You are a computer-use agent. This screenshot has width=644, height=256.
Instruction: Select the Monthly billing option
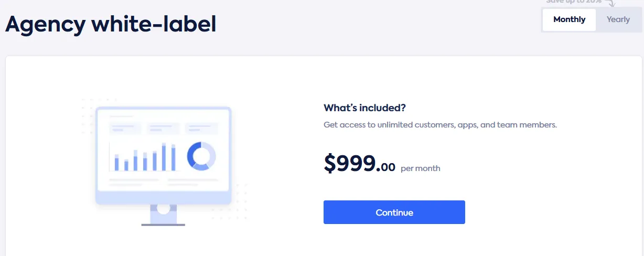[x=569, y=20]
